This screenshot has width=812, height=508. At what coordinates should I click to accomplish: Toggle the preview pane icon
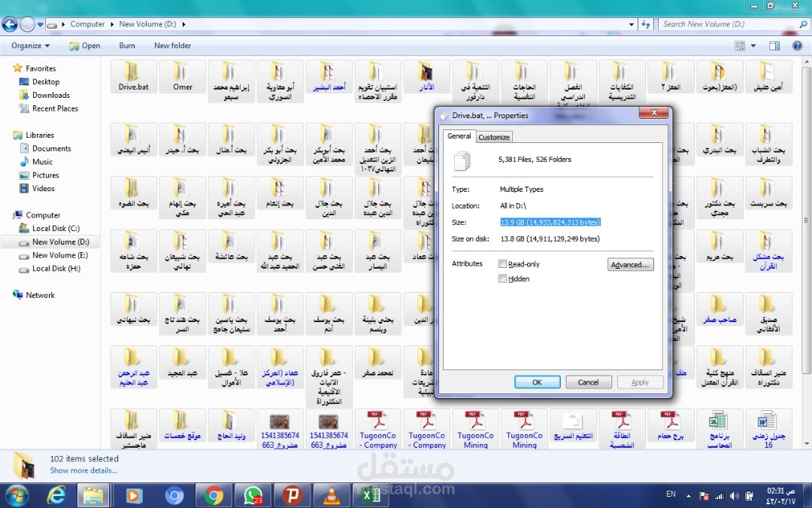tap(774, 46)
